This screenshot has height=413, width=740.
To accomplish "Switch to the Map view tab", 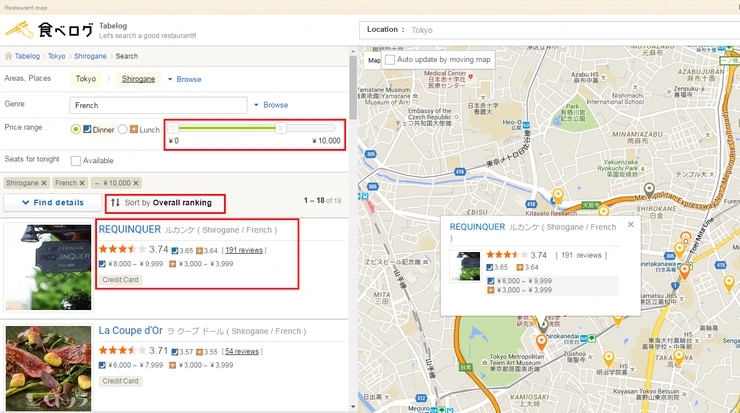I will point(373,60).
